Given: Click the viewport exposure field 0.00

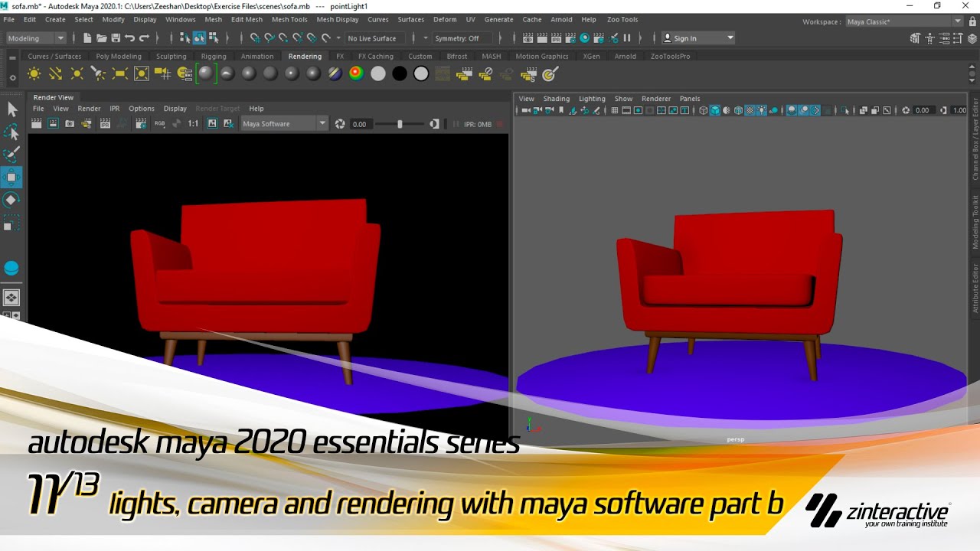Looking at the screenshot, I should [923, 110].
